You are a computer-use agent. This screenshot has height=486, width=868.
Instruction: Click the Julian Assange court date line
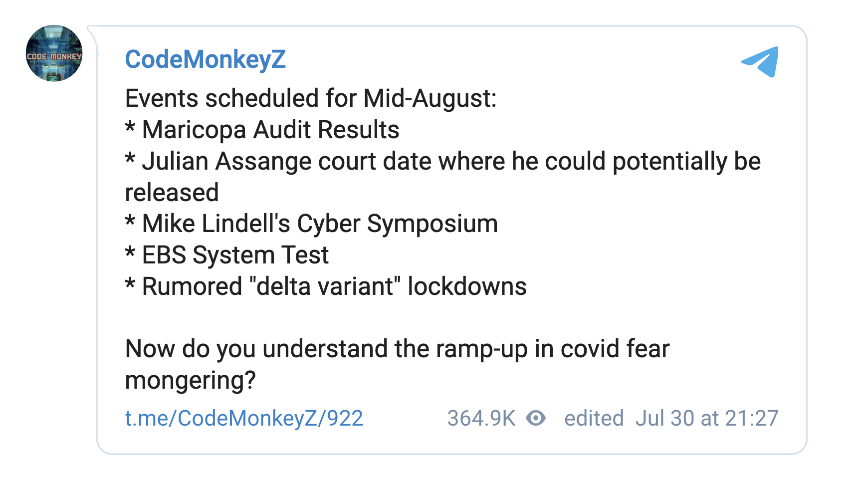442,161
